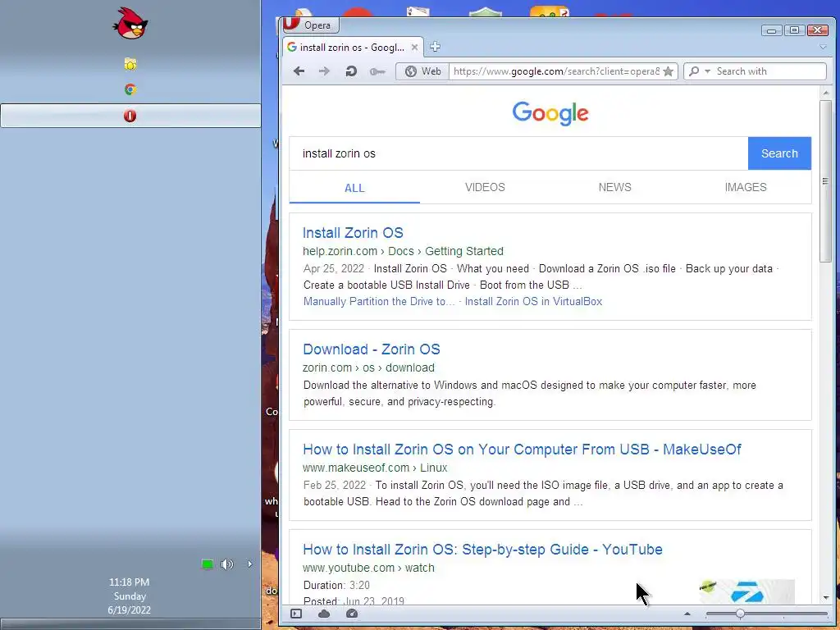Expand hidden tray icons arrow
Image resolution: width=840 pixels, height=630 pixels.
point(249,564)
